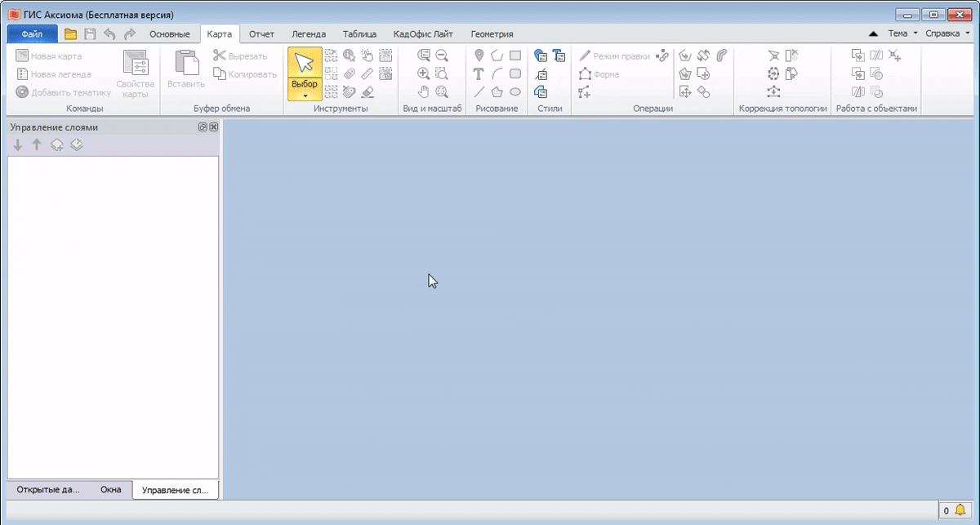980x525 pixels.
Task: Open the Справка dropdown menu
Action: coord(947,34)
